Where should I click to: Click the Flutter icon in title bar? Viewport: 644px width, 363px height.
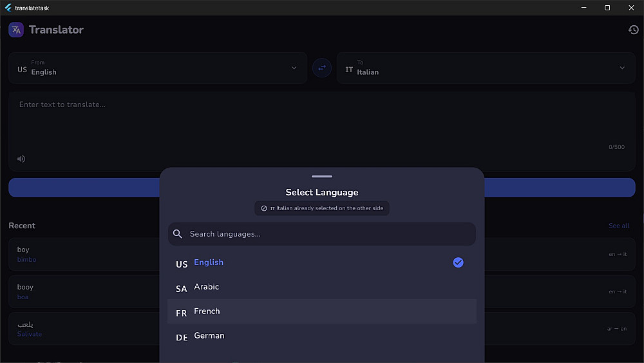(x=8, y=8)
